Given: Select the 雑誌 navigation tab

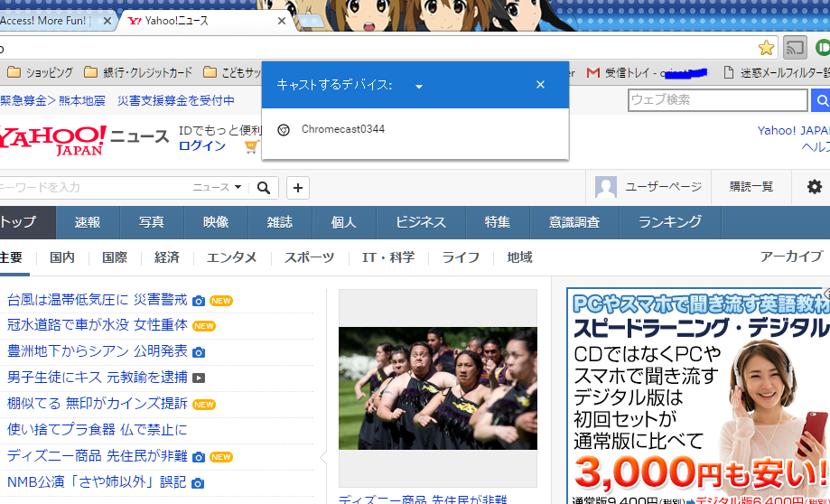Looking at the screenshot, I should pos(280,223).
